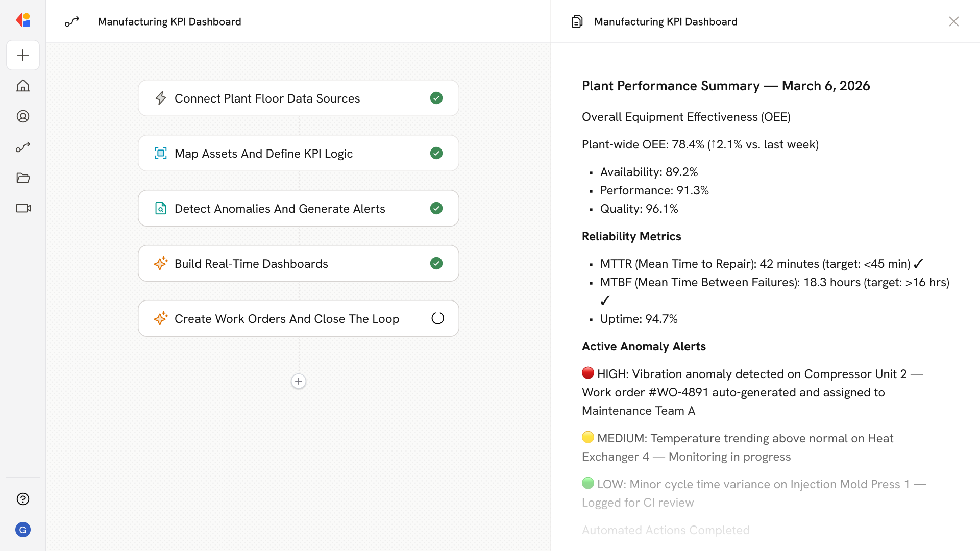Open the folder icon in sidebar
Screen dimensions: 980x551
[x=23, y=178]
